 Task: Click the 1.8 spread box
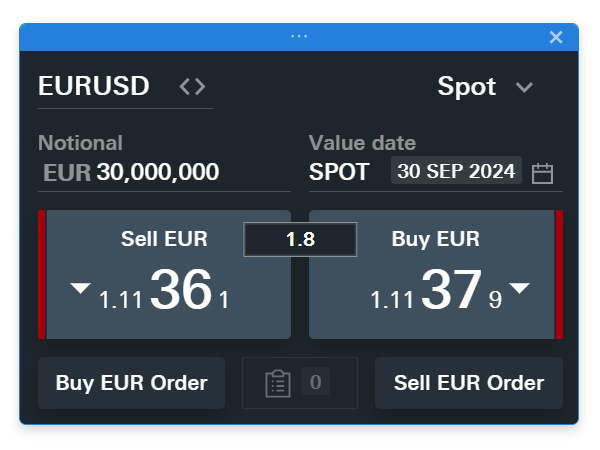tap(300, 240)
